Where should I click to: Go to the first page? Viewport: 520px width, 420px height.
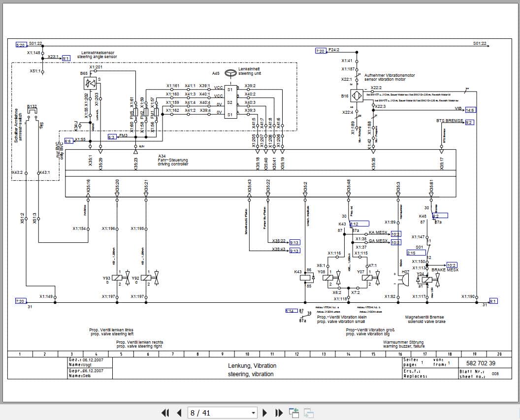[165, 413]
